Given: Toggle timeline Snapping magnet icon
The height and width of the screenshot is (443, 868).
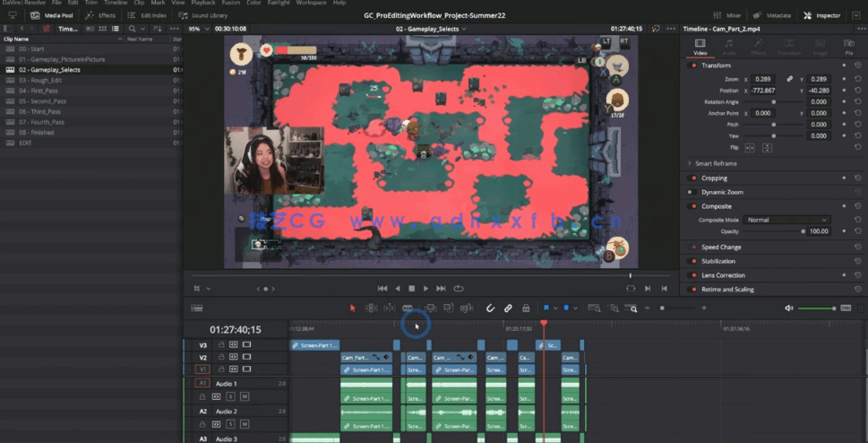Looking at the screenshot, I should (490, 308).
